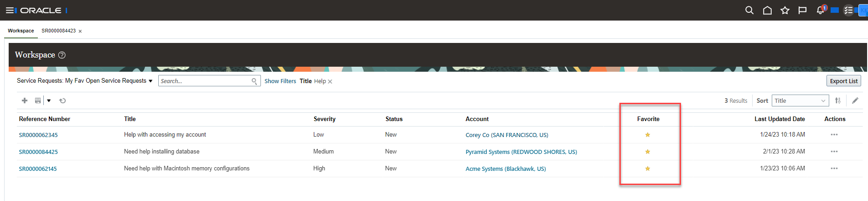The width and height of the screenshot is (868, 201).
Task: Unfavorite the Need help installing database request
Action: 647,152
